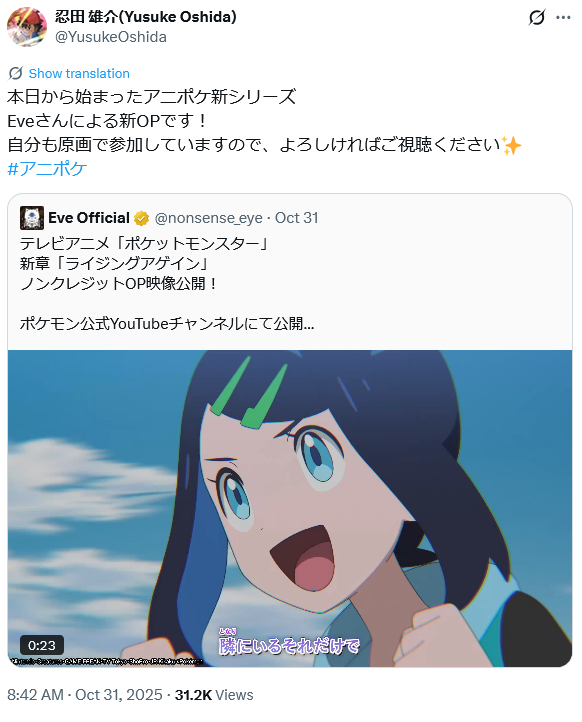Click the 8:42 AM · Oct 31, 2025 timestamp

[x=85, y=694]
